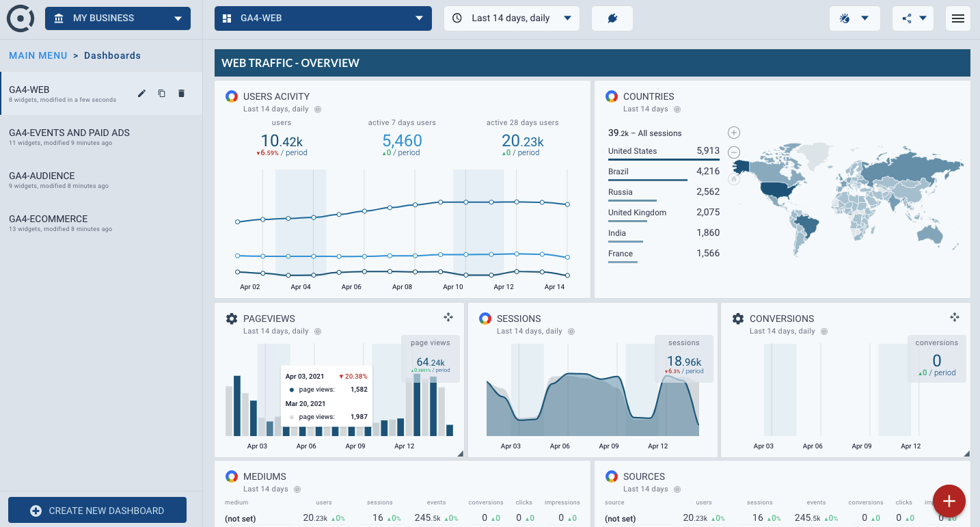Click the Dashboards breadcrumb

coord(112,55)
